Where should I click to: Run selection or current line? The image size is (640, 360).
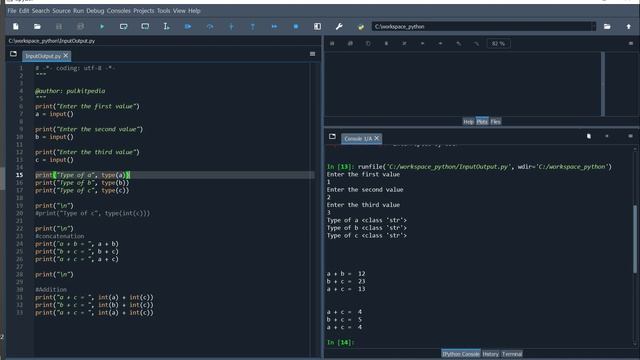(x=167, y=27)
